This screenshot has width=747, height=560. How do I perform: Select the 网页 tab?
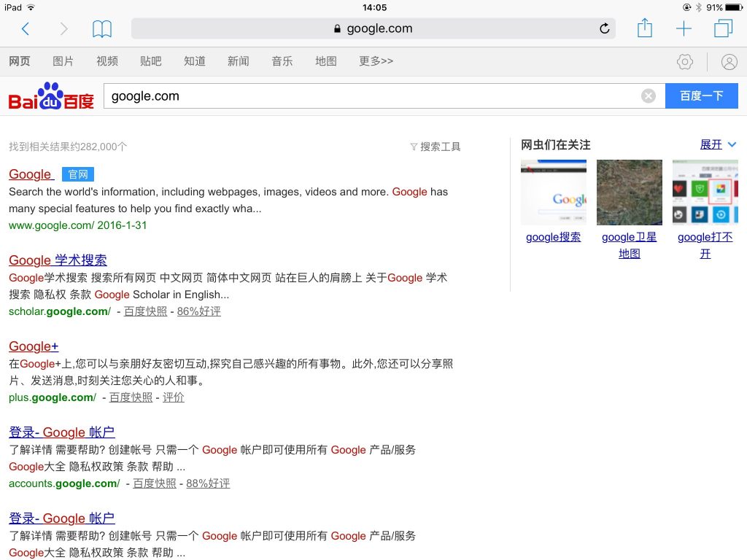click(20, 61)
